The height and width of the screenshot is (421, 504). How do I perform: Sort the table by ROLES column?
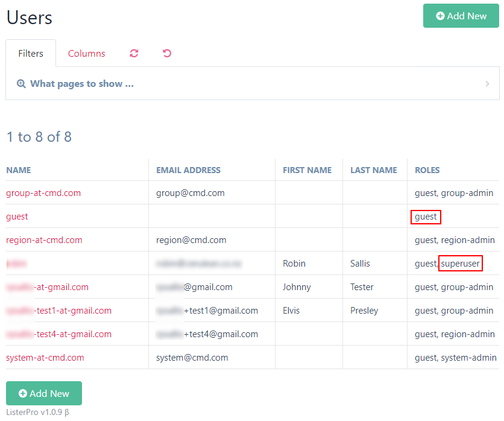[427, 170]
